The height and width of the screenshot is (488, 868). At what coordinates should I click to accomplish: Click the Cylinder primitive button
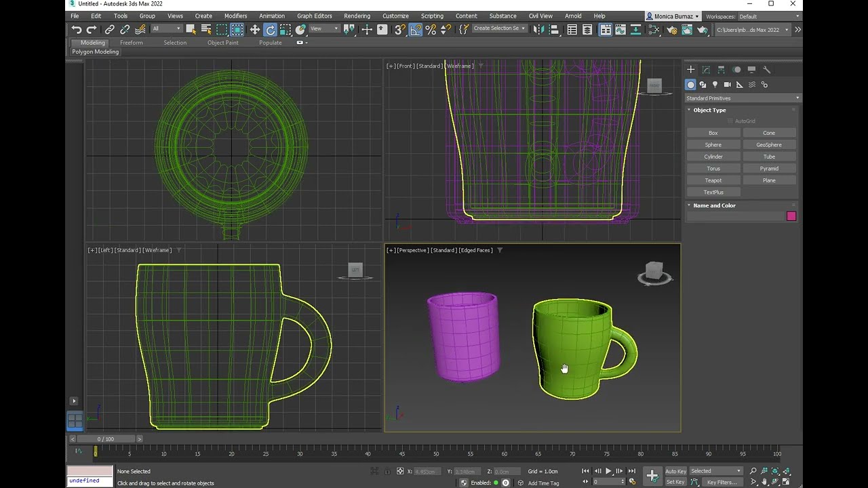713,157
